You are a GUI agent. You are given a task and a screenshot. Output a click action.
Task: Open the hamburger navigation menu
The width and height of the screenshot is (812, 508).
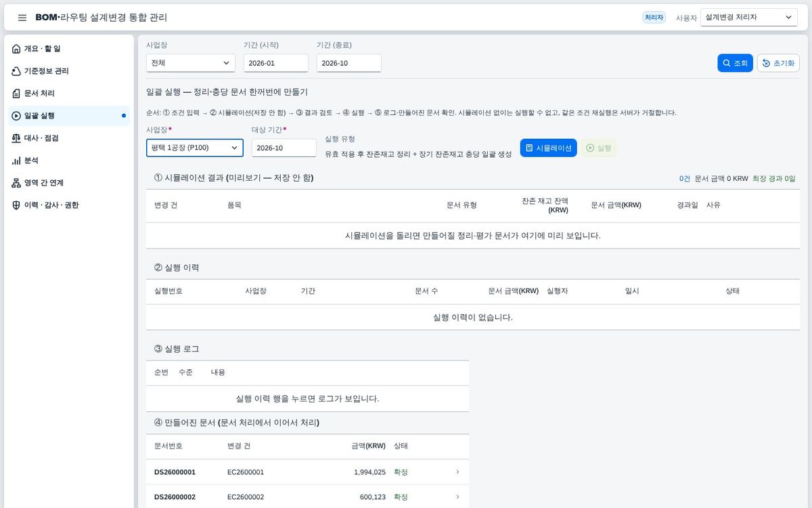pos(22,18)
